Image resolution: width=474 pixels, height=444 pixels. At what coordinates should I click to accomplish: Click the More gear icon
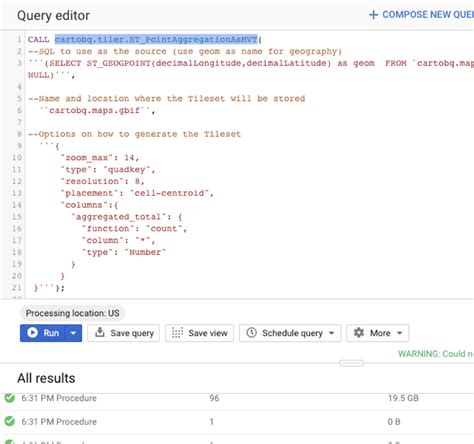359,332
